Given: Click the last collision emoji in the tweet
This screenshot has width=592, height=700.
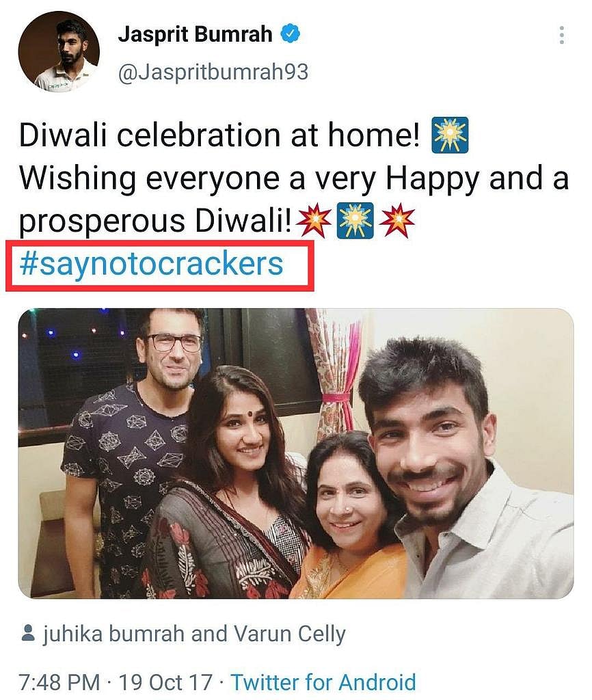Looking at the screenshot, I should [396, 221].
